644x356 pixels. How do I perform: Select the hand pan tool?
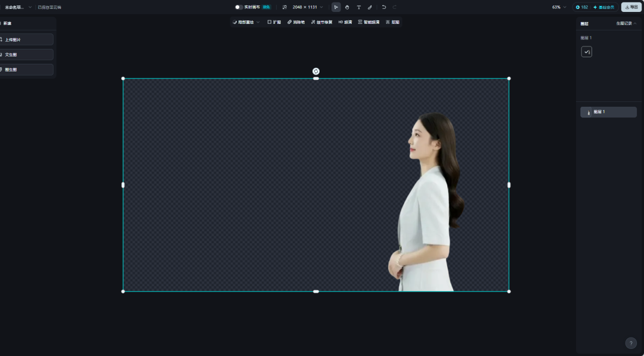pos(347,7)
